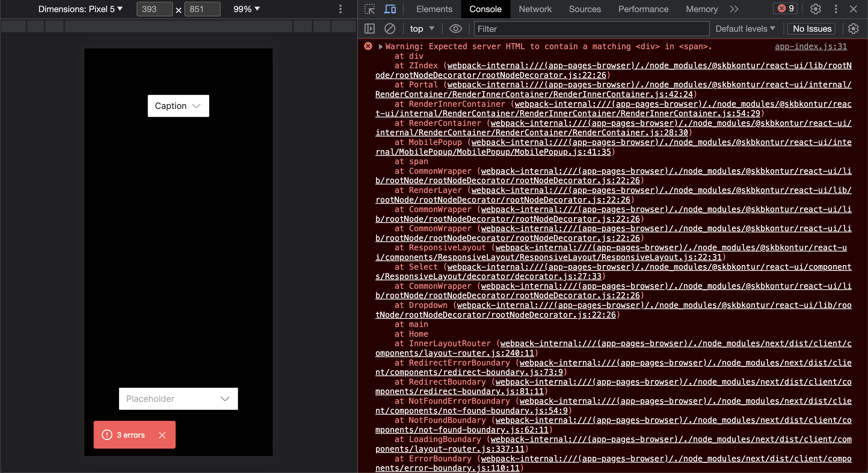
Task: Open the Default levels dropdown
Action: click(745, 29)
